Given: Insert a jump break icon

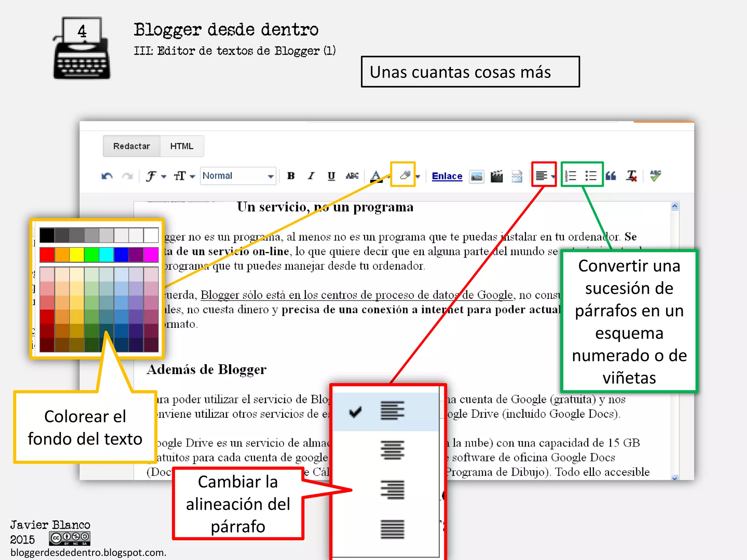Looking at the screenshot, I should tap(517, 176).
